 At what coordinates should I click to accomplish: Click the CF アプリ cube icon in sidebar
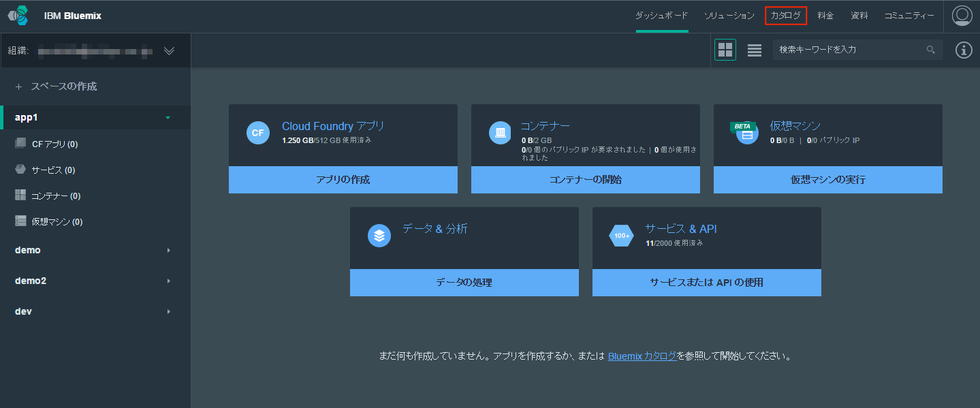(x=20, y=143)
